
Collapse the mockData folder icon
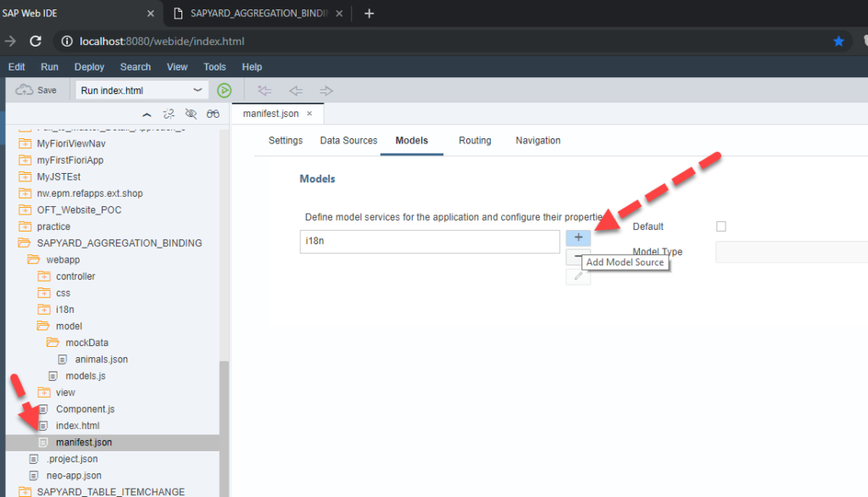point(53,343)
